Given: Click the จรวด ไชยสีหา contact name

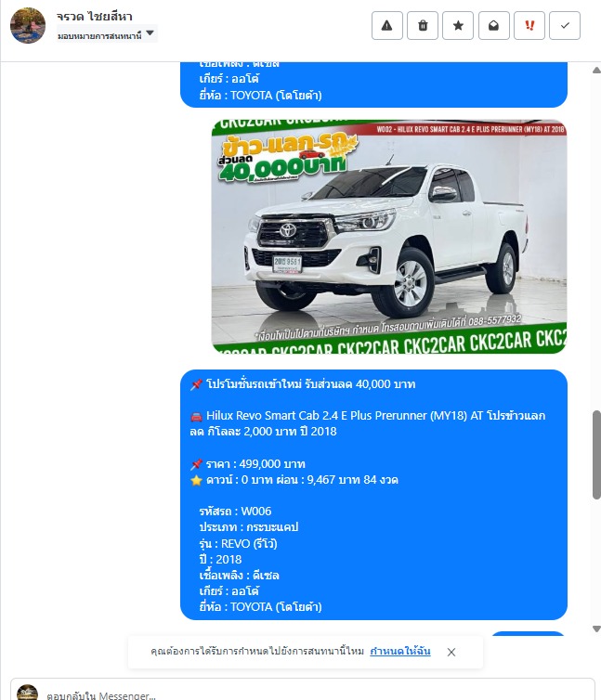Looking at the screenshot, I should coord(94,17).
